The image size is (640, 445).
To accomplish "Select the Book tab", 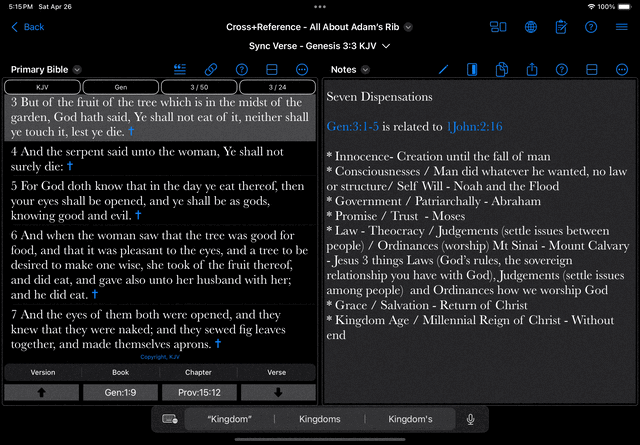I will click(120, 372).
